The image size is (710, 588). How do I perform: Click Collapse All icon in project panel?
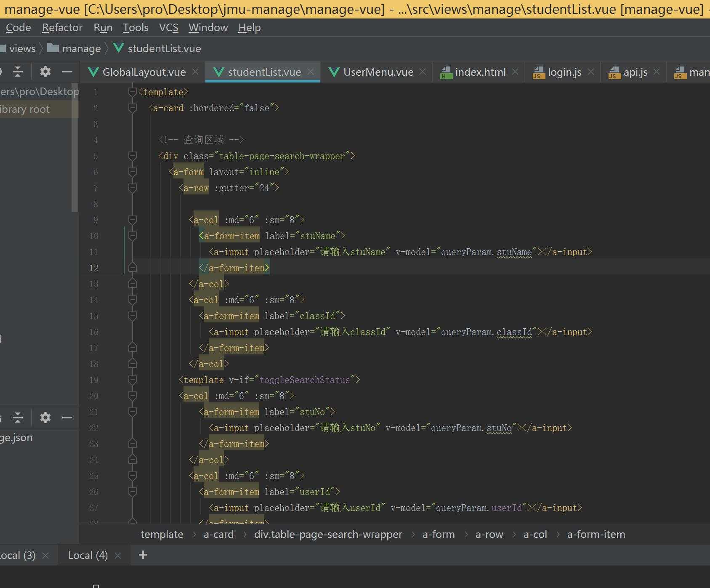[18, 72]
